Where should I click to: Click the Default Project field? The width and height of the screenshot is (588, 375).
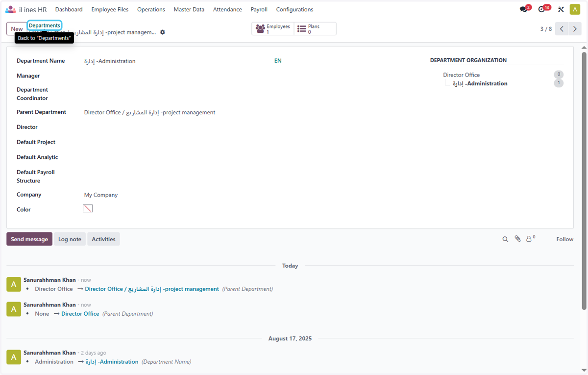point(183,142)
